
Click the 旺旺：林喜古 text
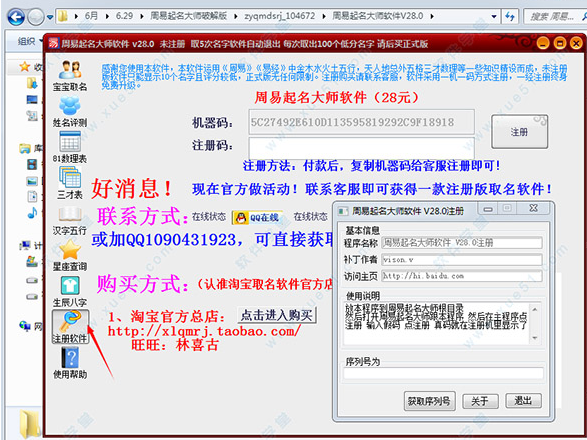pos(175,345)
